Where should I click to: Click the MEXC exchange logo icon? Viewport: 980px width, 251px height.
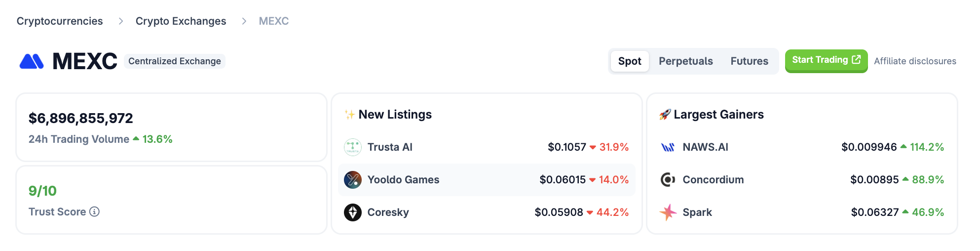[x=32, y=61]
